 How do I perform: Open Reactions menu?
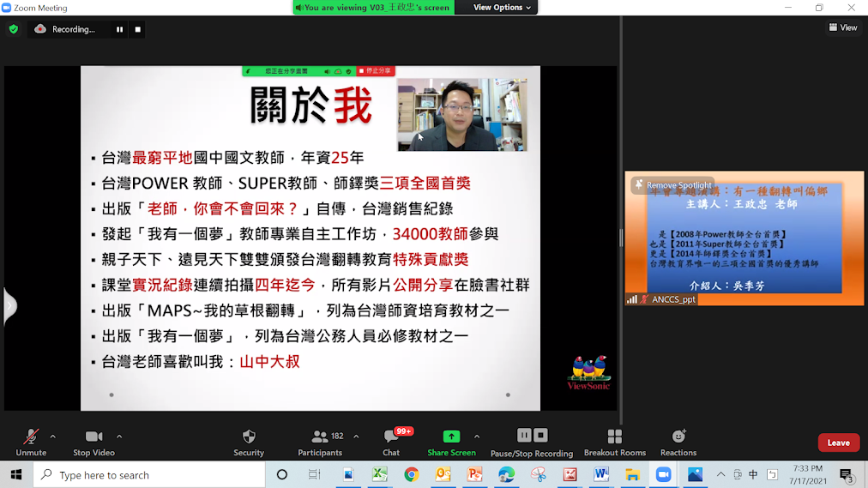tap(678, 443)
